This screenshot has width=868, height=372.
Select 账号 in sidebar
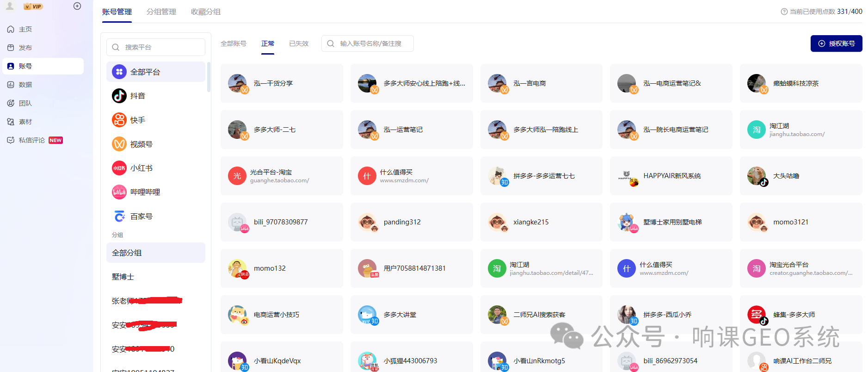(43, 66)
